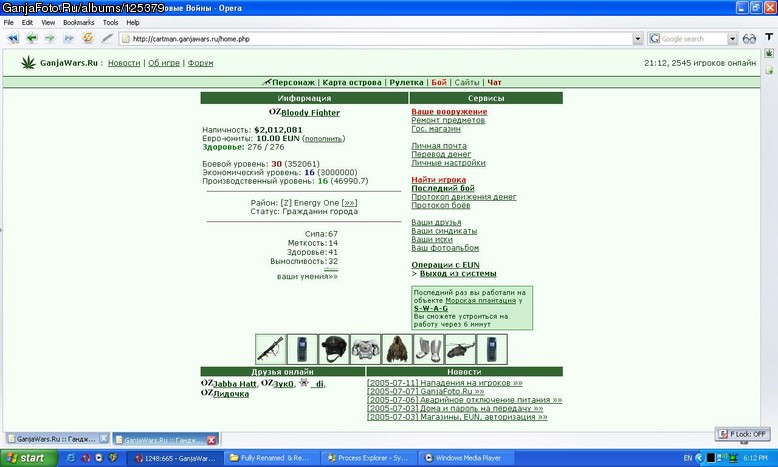Screen dimensions: 778x467
Task: Click ваши умения»» skills link
Action: point(307,276)
